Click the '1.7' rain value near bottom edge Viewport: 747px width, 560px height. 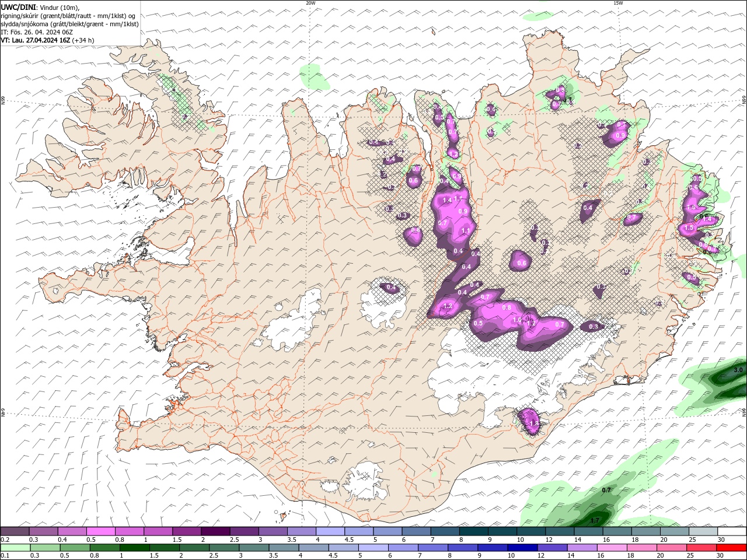(x=595, y=520)
